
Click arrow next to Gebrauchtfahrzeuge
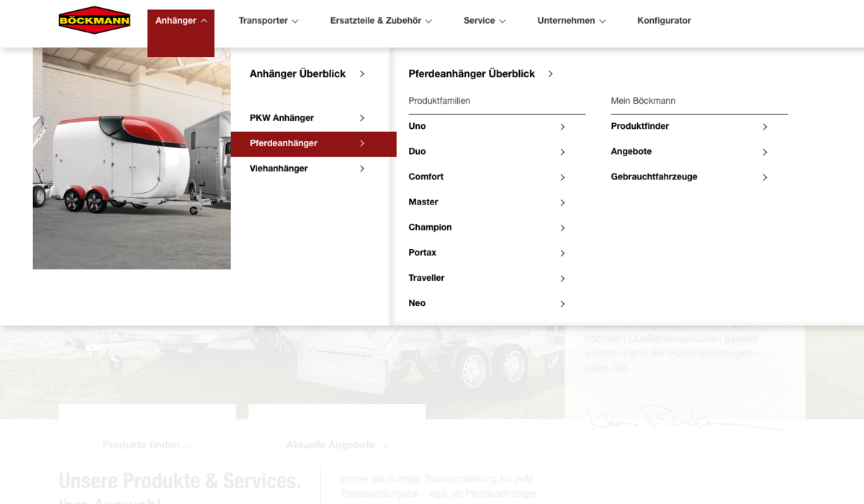765,177
